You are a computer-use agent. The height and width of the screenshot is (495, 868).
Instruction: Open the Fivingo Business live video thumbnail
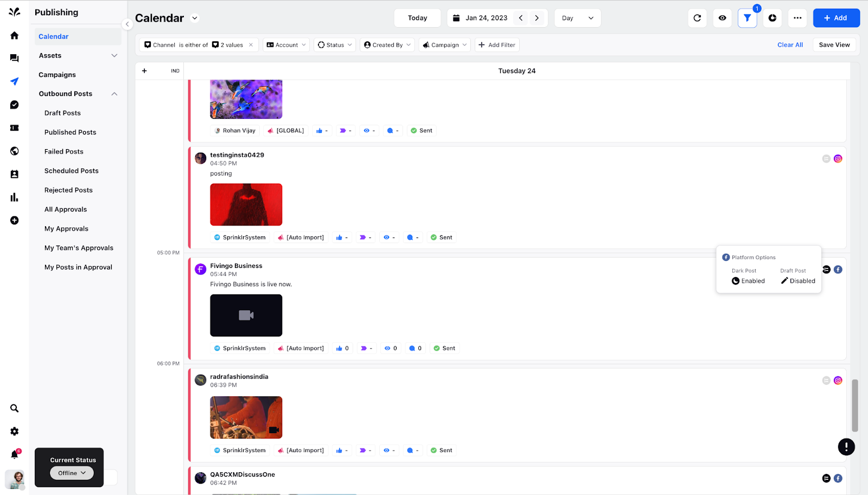pos(246,316)
